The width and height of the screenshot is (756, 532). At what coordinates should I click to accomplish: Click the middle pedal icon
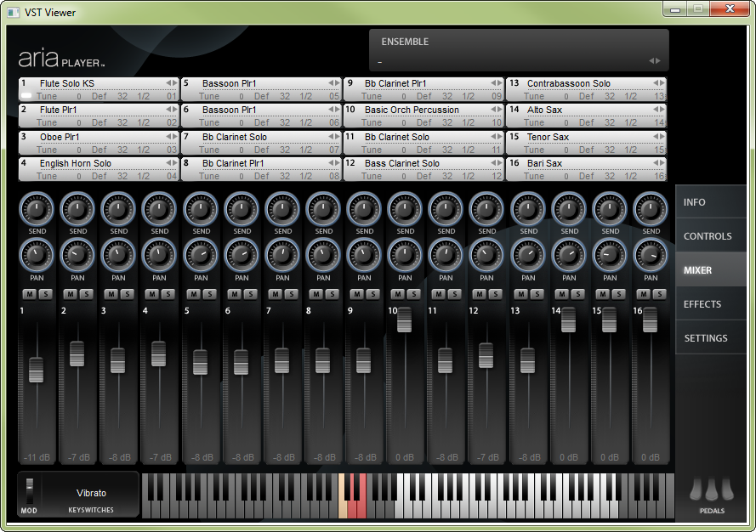coord(712,490)
